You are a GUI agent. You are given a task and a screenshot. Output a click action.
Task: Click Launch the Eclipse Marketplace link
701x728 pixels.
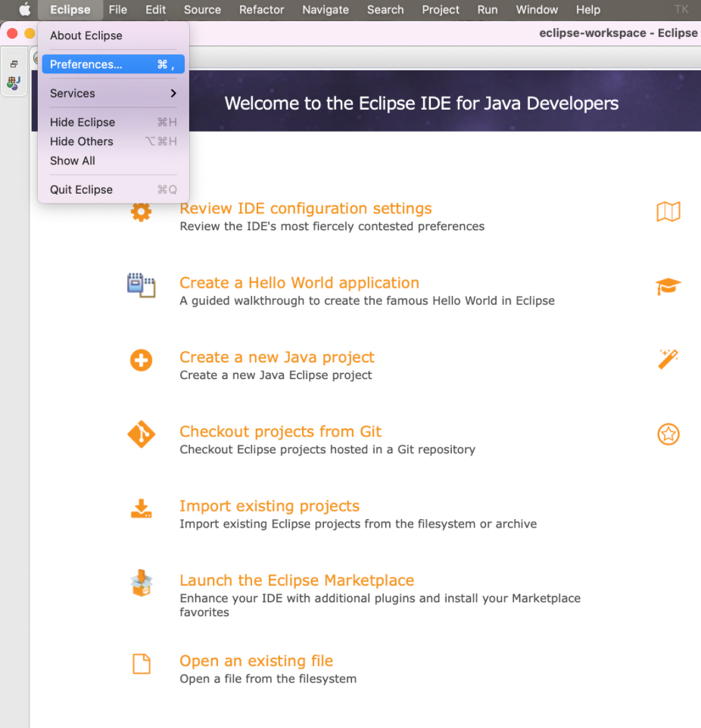tap(297, 580)
